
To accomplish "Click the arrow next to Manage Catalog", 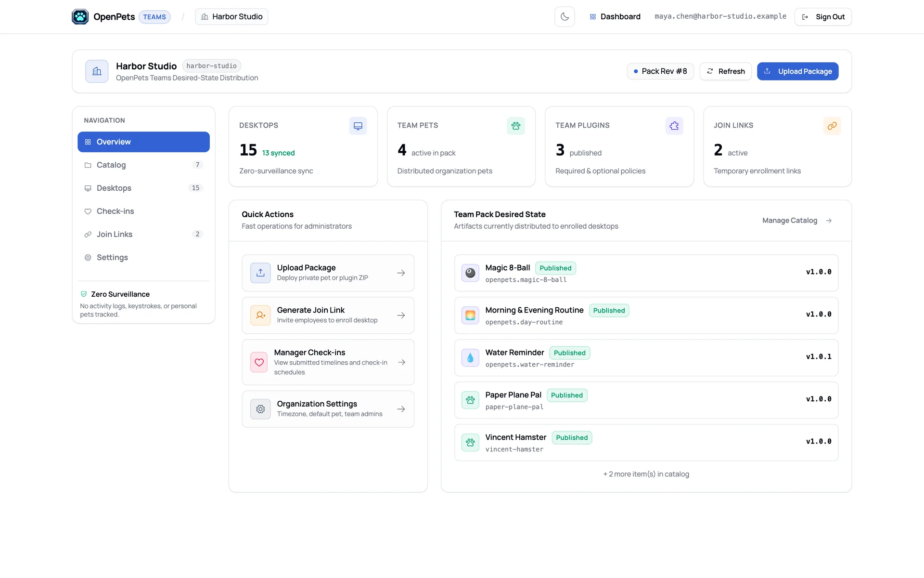I will (829, 221).
